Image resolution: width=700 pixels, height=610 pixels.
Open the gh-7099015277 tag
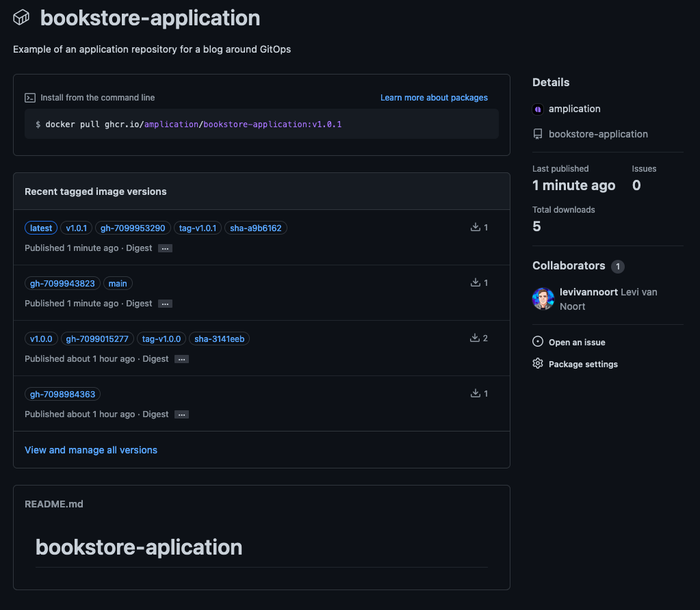tap(97, 339)
